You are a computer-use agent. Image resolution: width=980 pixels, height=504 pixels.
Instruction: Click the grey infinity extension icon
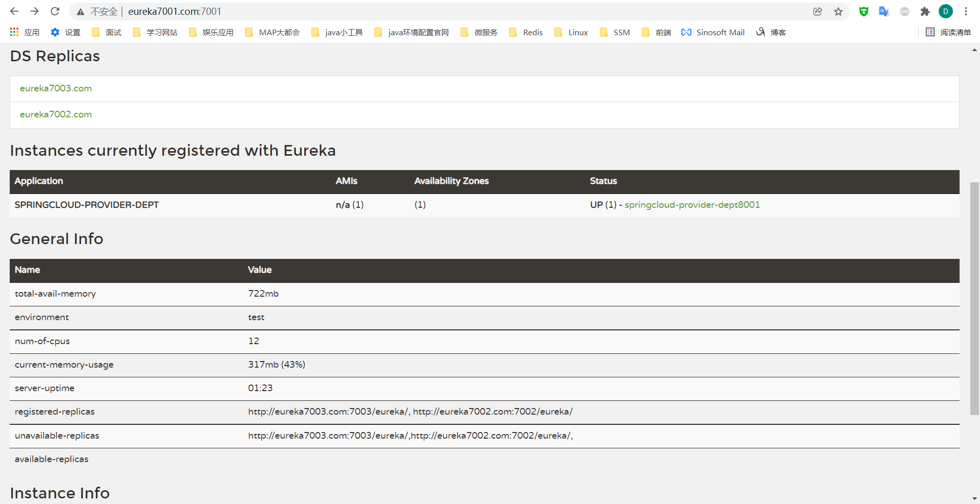click(x=904, y=11)
